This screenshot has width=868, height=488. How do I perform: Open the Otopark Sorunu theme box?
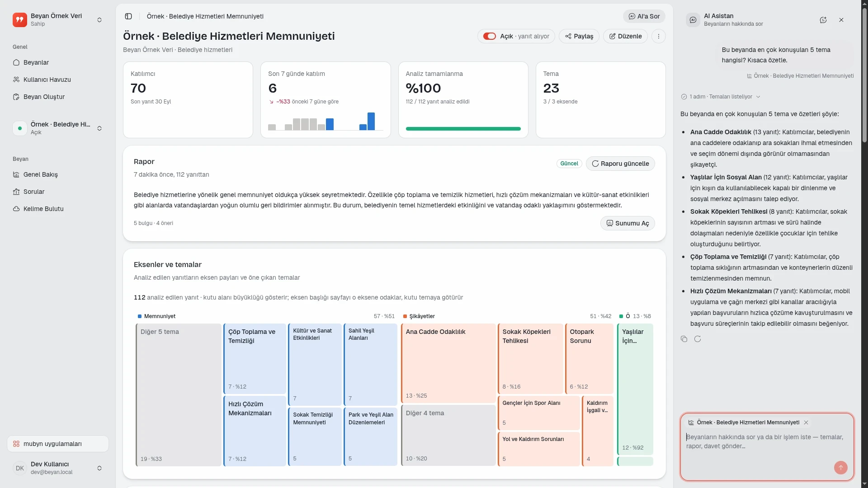pyautogui.click(x=590, y=359)
